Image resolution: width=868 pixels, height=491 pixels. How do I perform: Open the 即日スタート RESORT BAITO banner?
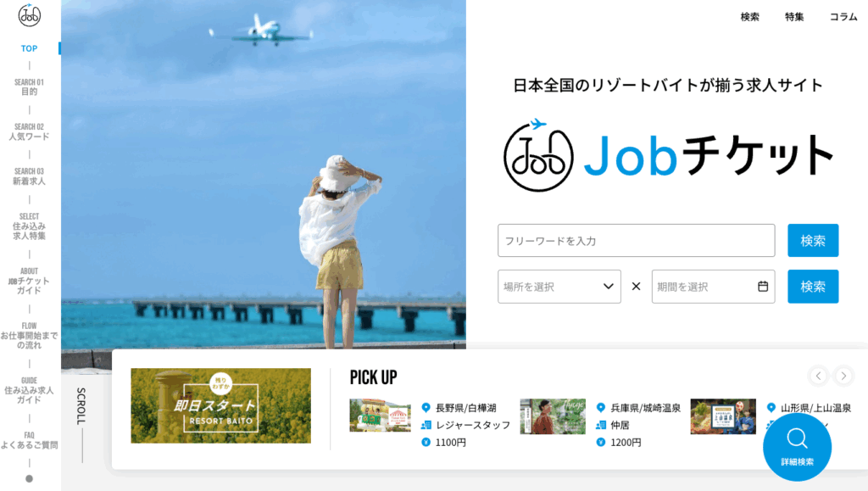click(x=221, y=405)
